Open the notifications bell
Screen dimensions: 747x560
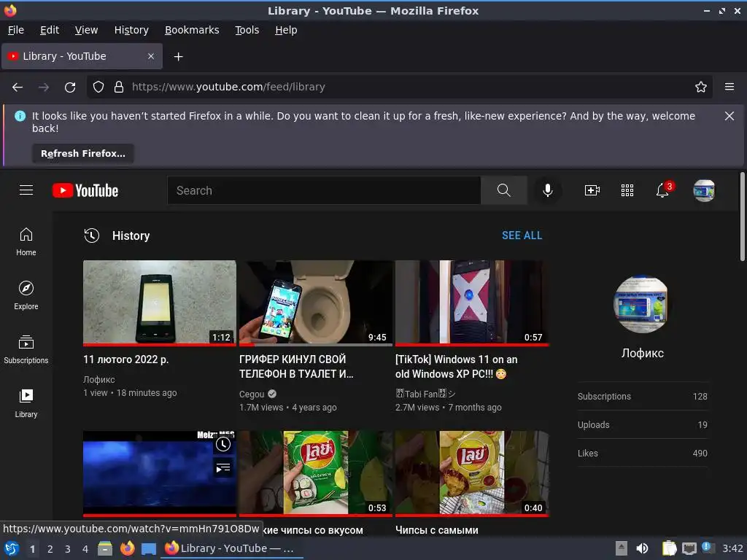coord(662,190)
